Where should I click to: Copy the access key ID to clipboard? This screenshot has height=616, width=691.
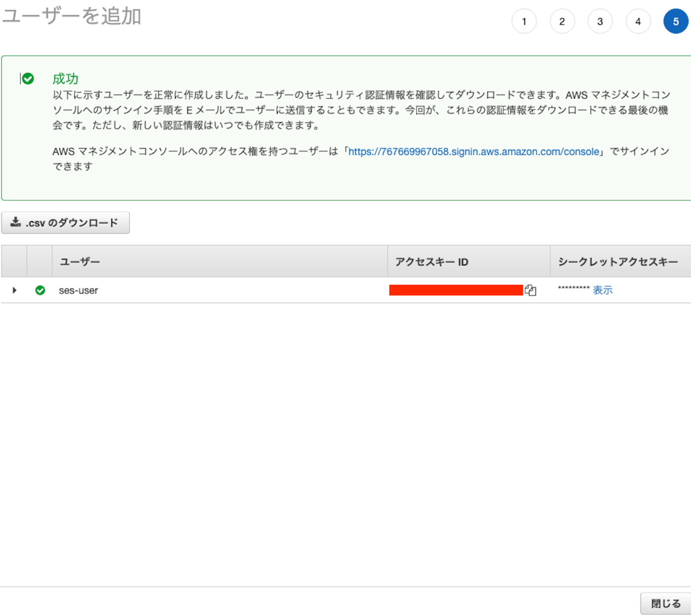531,290
